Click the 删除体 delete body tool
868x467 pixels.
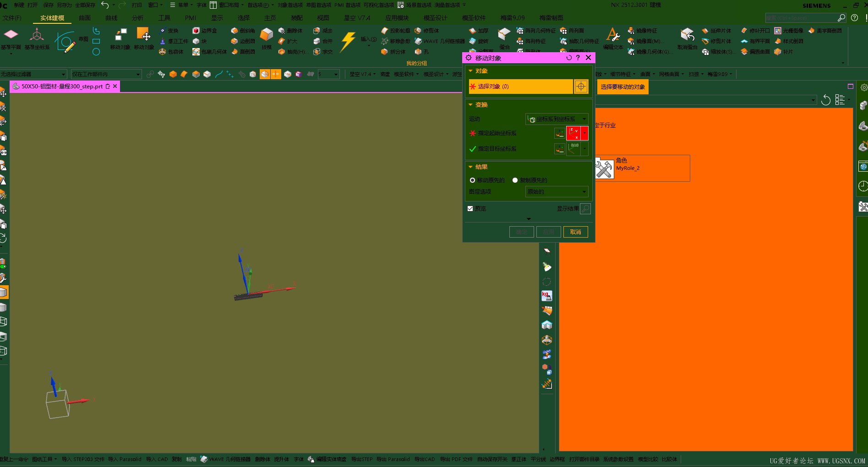pyautogui.click(x=290, y=31)
